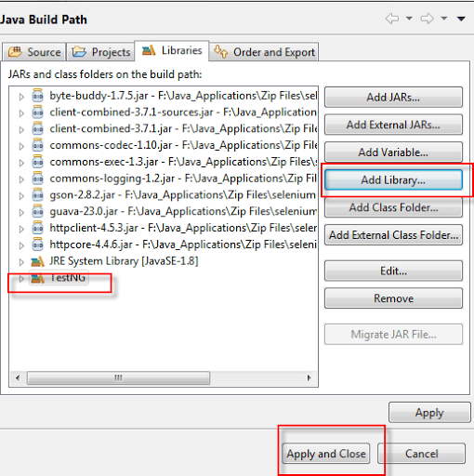
Task: Expand the byte-buddy-1.7.5.jar entry
Action: tap(21, 97)
